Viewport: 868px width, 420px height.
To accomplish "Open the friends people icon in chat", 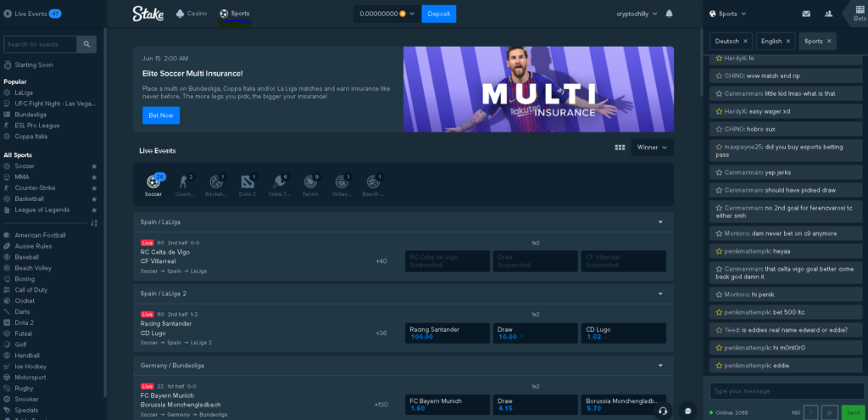I will click(x=828, y=14).
